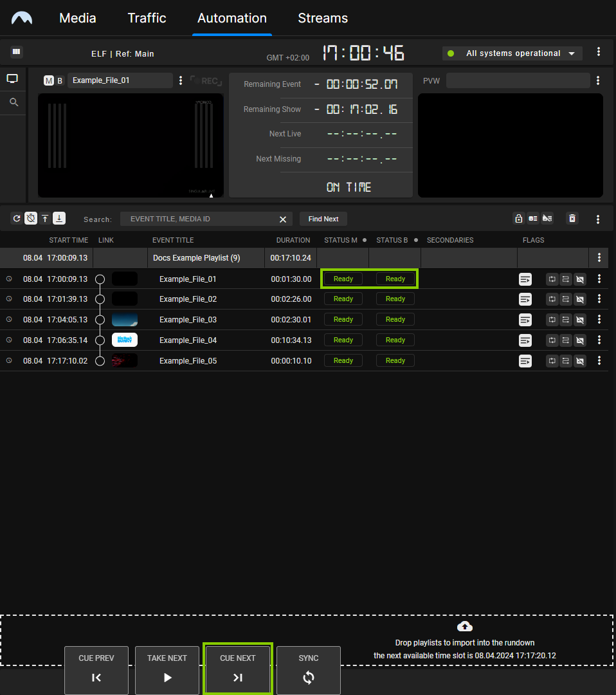Click the scroll-to-bottom download arrow icon
The image size is (616, 695).
pyautogui.click(x=59, y=219)
